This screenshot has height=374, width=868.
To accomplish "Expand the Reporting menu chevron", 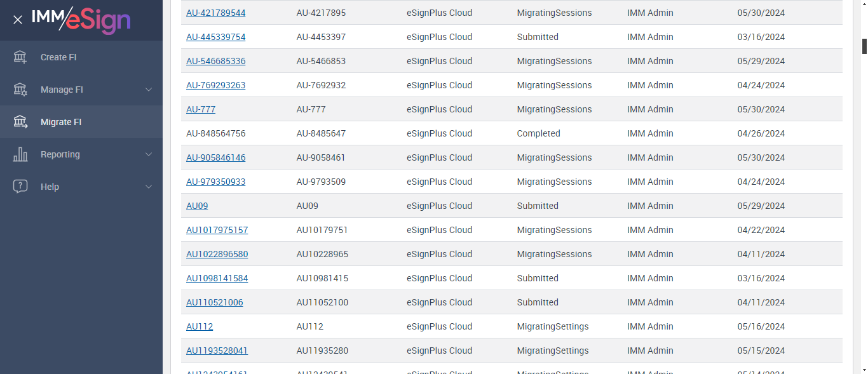I will point(149,154).
